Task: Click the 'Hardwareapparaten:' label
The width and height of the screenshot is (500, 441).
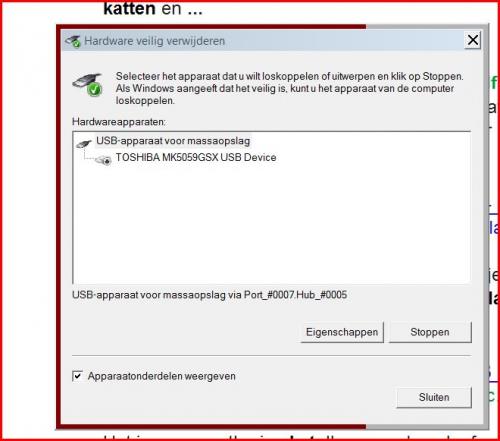Action: pos(119,122)
